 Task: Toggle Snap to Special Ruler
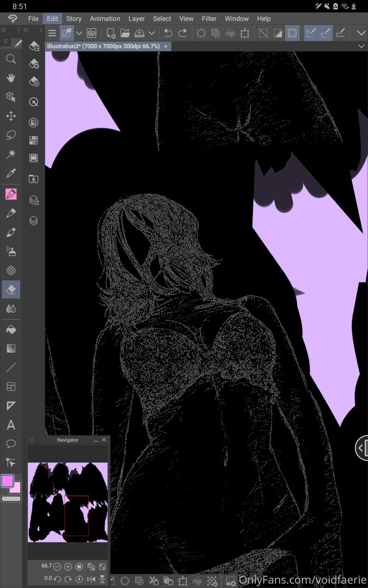coord(325,33)
